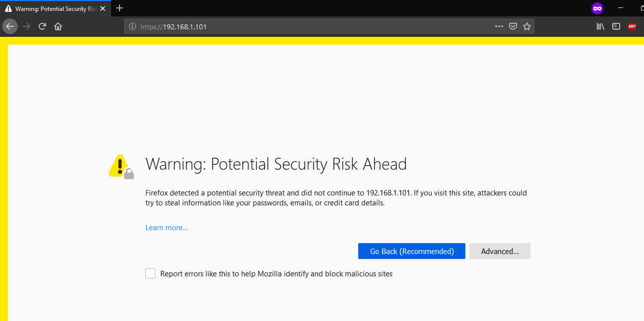
Task: Toggle the sidebar view
Action: coord(616,27)
